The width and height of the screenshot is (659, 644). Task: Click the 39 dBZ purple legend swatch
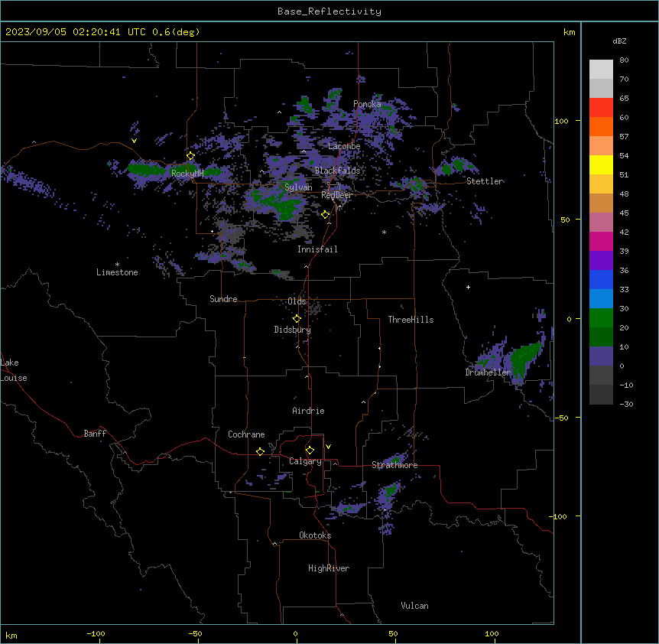(601, 261)
